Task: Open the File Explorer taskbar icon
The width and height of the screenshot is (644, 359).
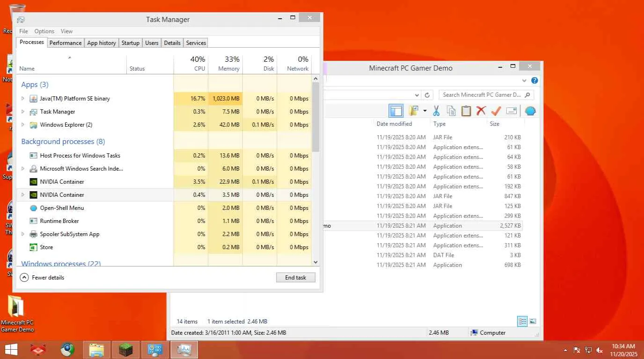Action: [97, 350]
